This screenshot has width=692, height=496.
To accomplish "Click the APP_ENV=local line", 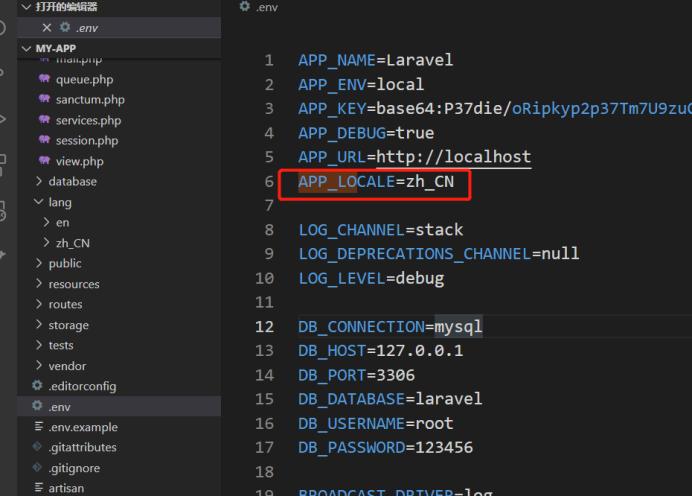I will (361, 84).
